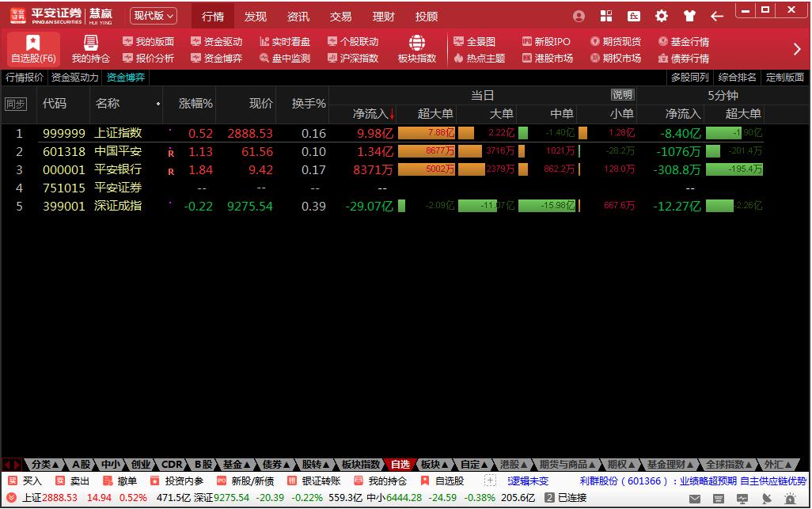
Task: Open 实时看盘 in the toolbar
Action: click(285, 41)
